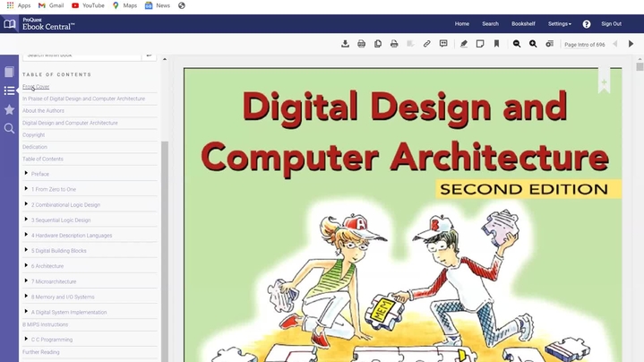Add a note with the note icon
Viewport: 644px width, 362px height.
[480, 44]
